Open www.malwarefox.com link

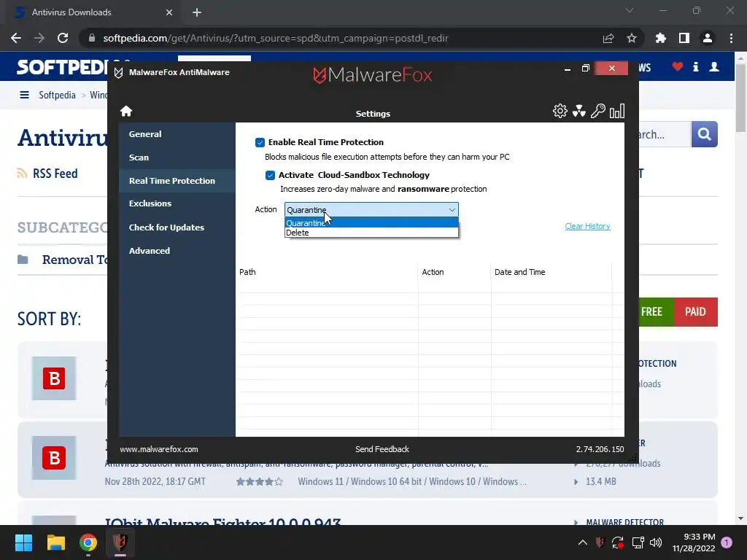159,449
